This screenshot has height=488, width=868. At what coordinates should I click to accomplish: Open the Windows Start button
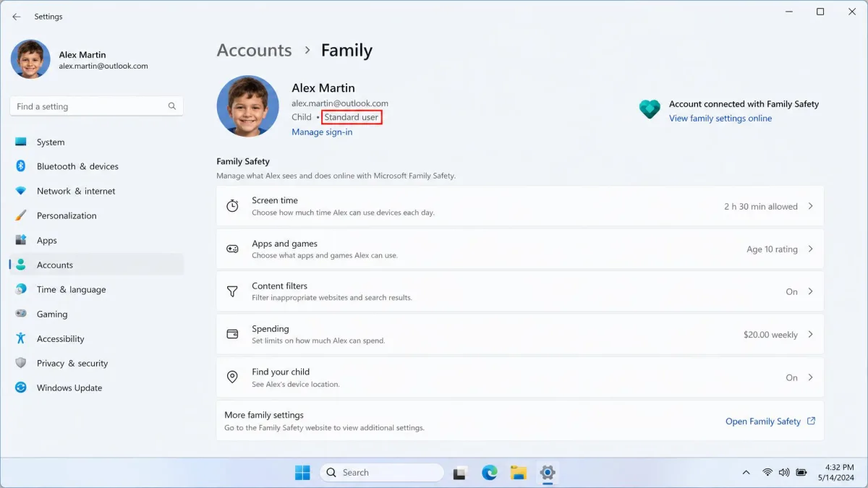click(x=302, y=473)
